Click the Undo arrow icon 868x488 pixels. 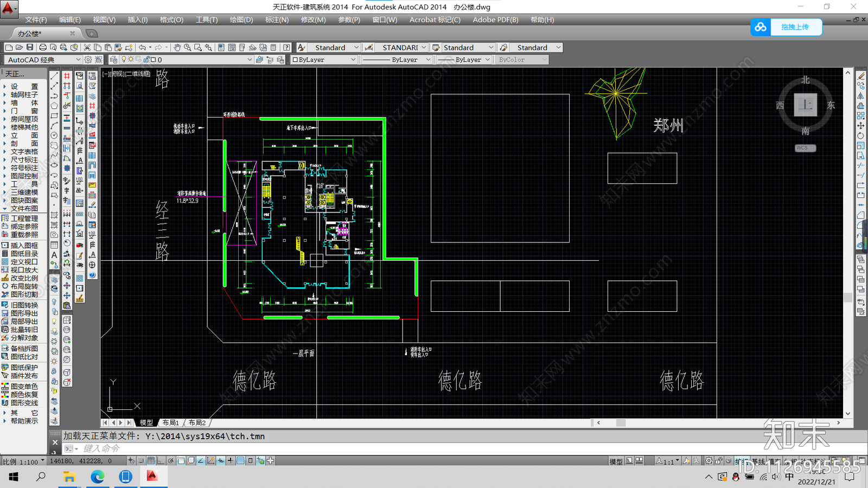pyautogui.click(x=142, y=48)
